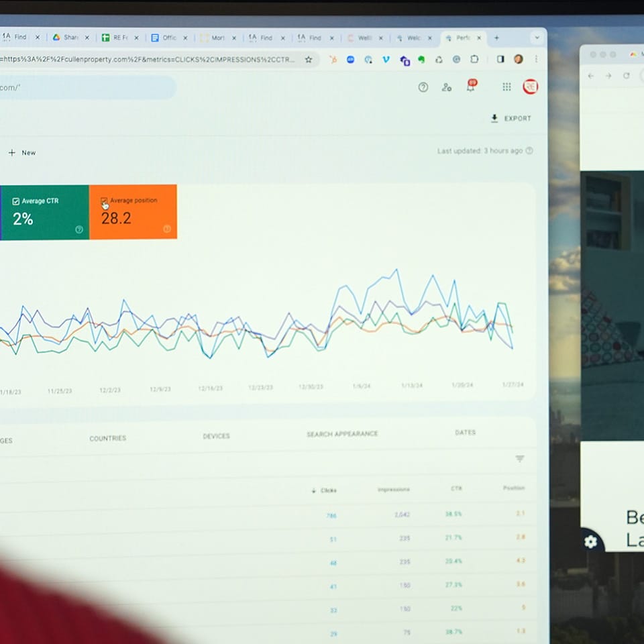
Task: Open the Extensions puzzle-piece menu
Action: (x=474, y=59)
